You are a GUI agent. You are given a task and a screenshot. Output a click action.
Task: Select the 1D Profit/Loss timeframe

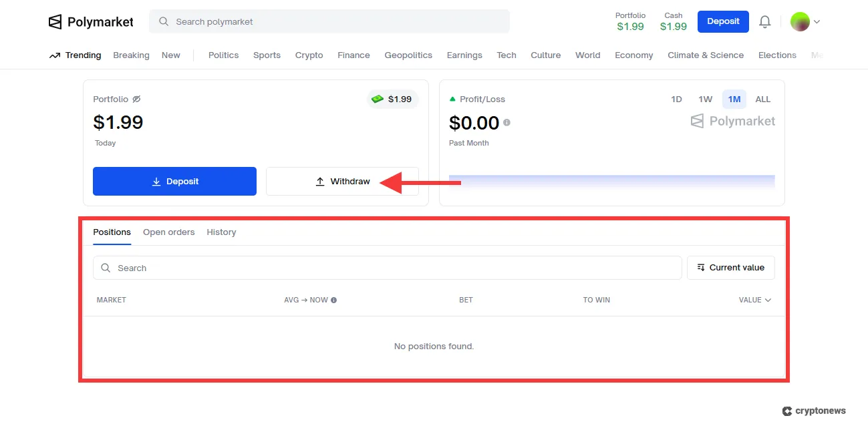click(676, 99)
